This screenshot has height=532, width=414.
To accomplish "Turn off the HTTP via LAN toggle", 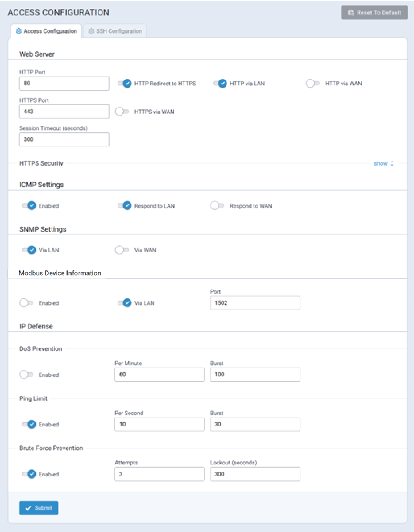I will (x=220, y=84).
